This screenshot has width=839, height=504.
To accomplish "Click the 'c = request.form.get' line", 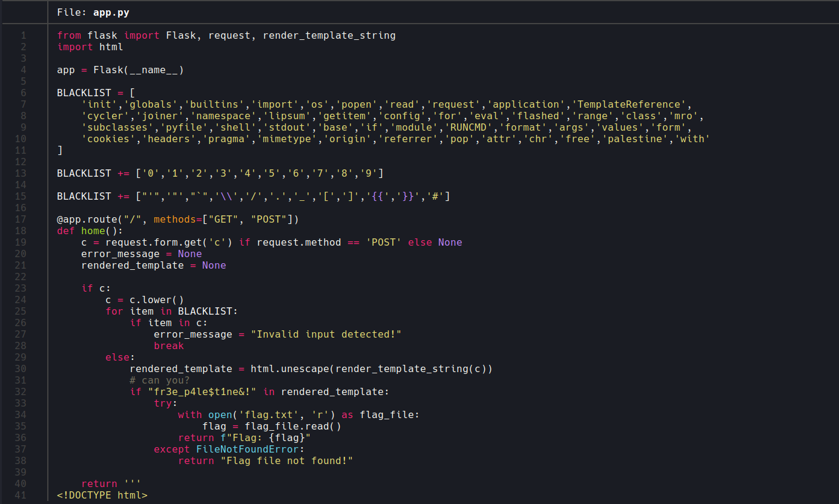I will pos(272,242).
